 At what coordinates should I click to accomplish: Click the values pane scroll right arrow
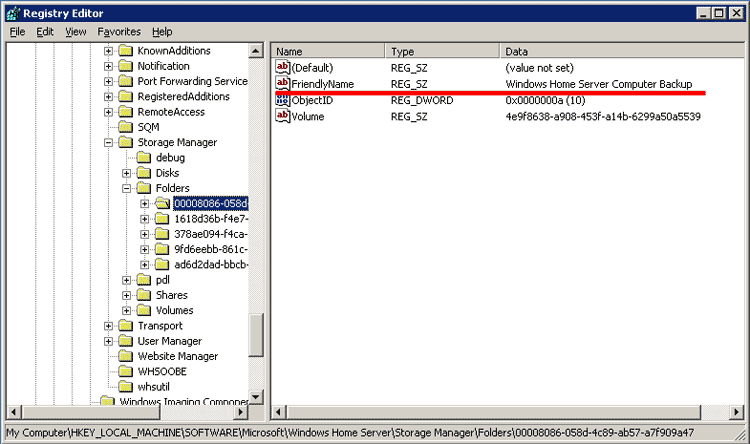pos(737,412)
